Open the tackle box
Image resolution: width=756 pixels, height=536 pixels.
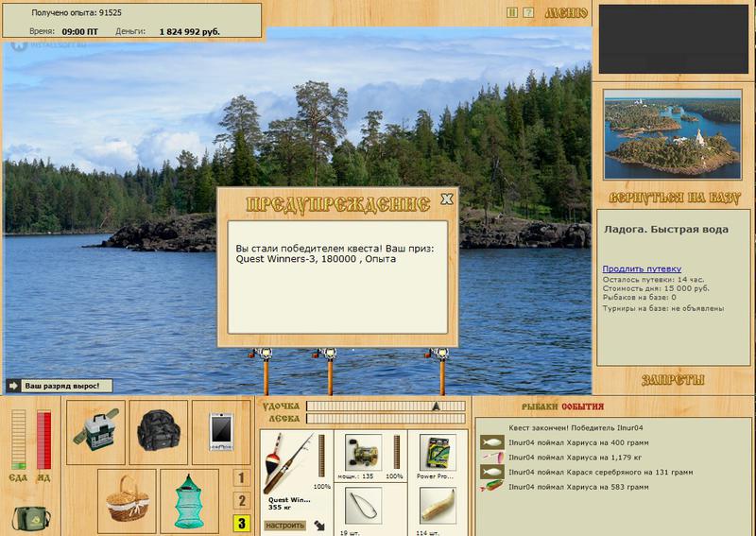point(97,430)
